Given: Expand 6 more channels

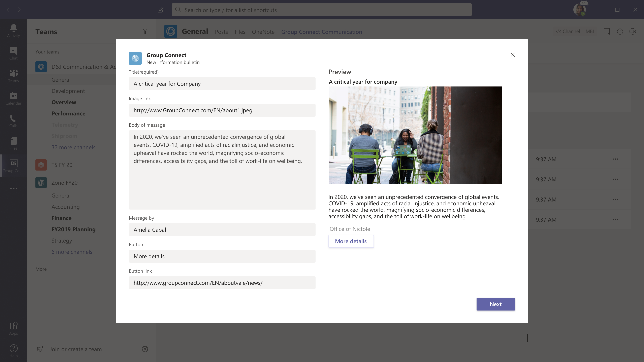Looking at the screenshot, I should click(72, 252).
